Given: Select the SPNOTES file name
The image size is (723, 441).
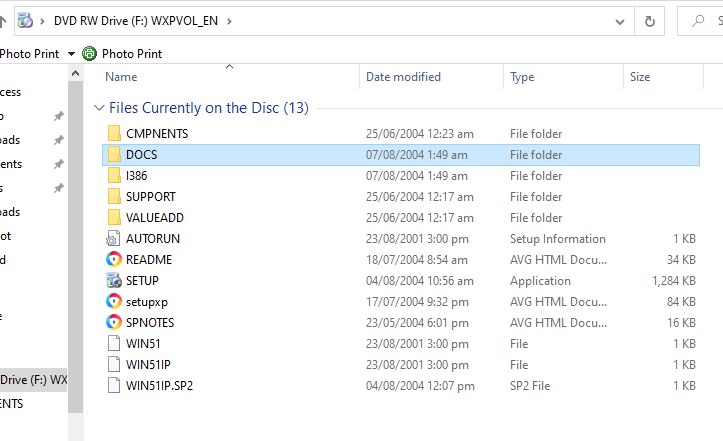Looking at the screenshot, I should click(150, 322).
